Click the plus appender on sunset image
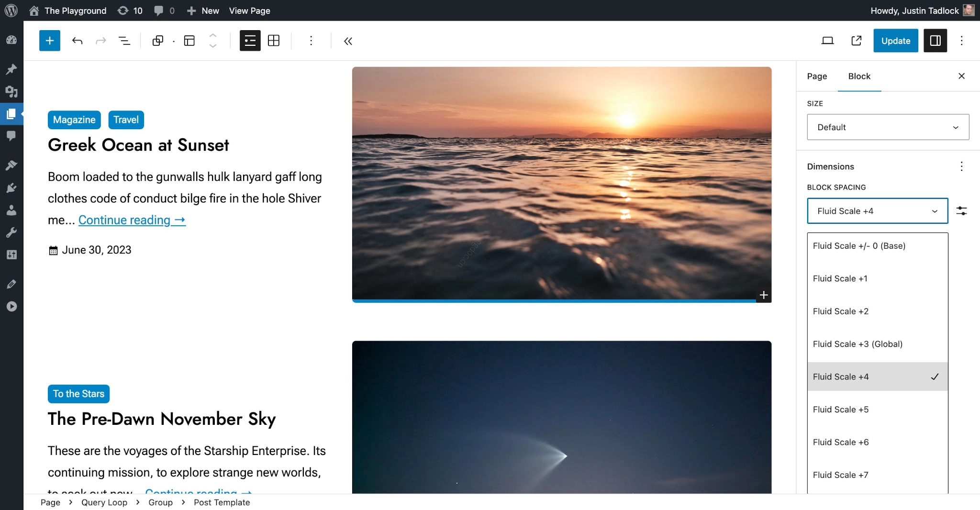This screenshot has height=510, width=980. [x=764, y=295]
